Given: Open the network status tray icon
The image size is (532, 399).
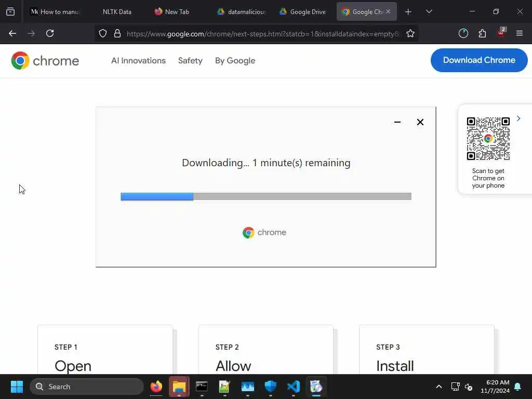Looking at the screenshot, I should pos(455,387).
